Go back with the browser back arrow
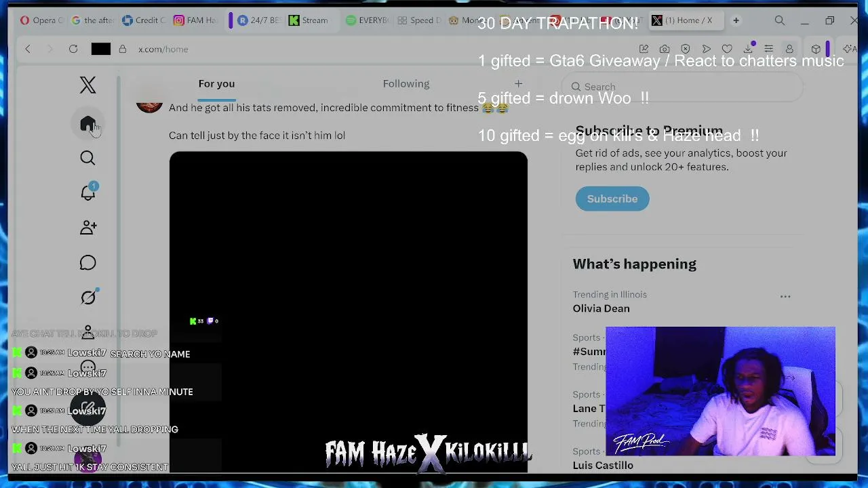Viewport: 868px width, 488px height. coord(28,49)
